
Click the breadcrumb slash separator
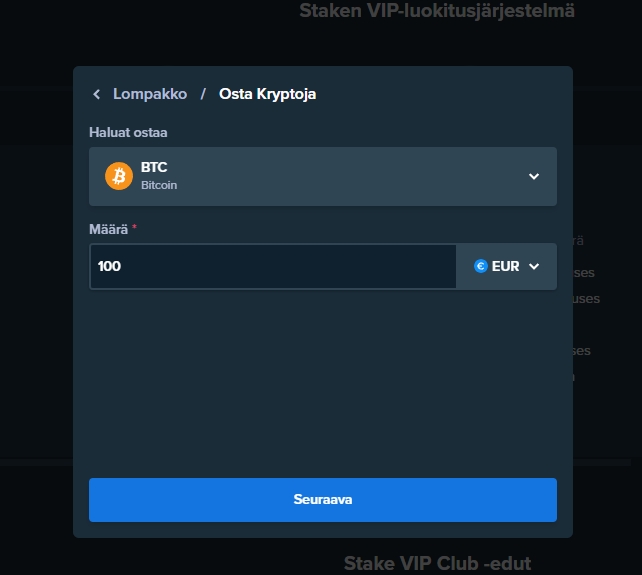coord(203,94)
